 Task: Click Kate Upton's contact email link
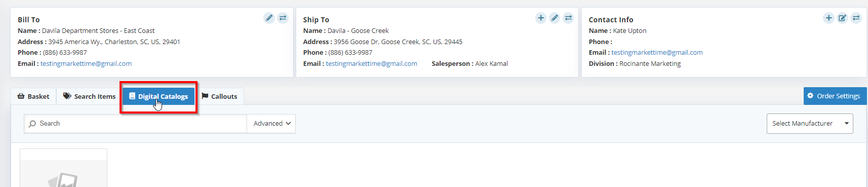(657, 53)
